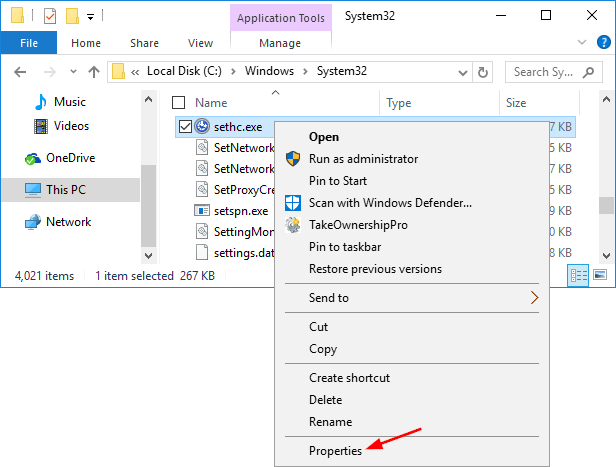
Task: Open the Quick Access Toolbar dropdown arrow
Action: [90, 17]
